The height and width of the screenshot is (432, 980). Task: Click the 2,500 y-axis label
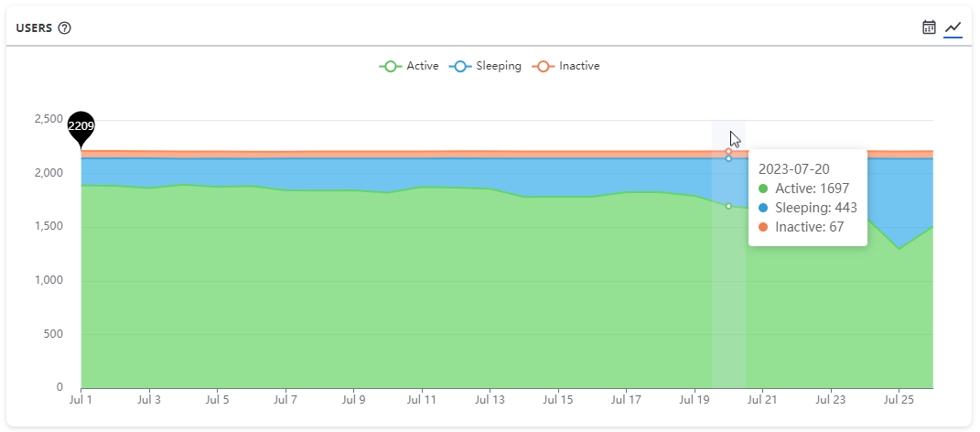pos(48,120)
